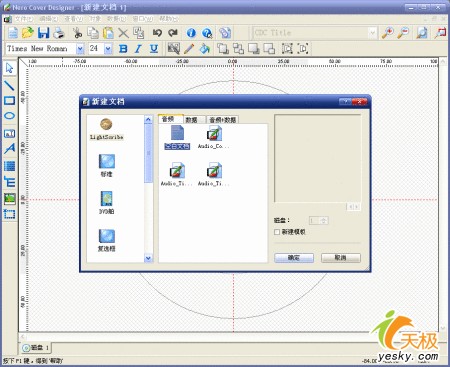Click the 取消 button
This screenshot has height=367, width=450.
point(340,258)
